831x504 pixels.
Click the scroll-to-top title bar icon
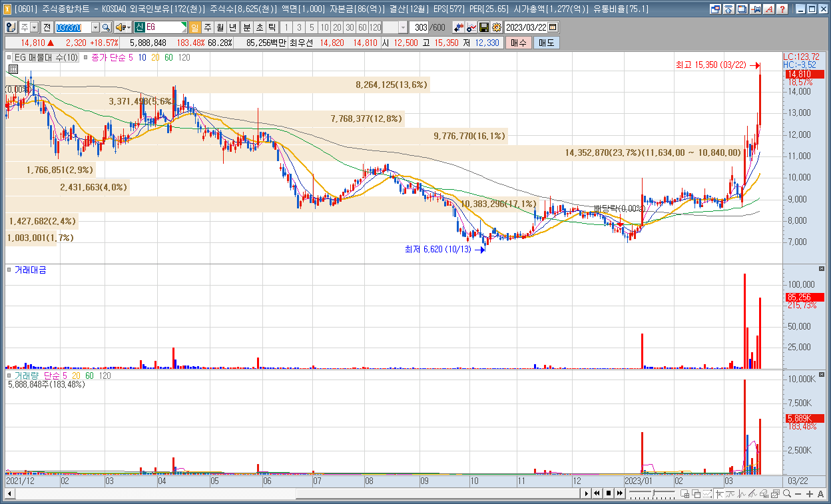(728, 9)
